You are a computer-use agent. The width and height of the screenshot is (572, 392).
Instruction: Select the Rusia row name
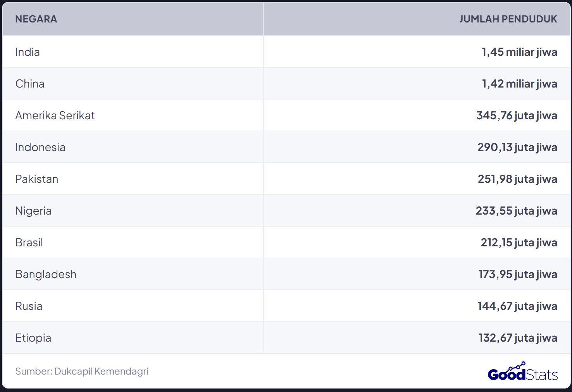(29, 306)
